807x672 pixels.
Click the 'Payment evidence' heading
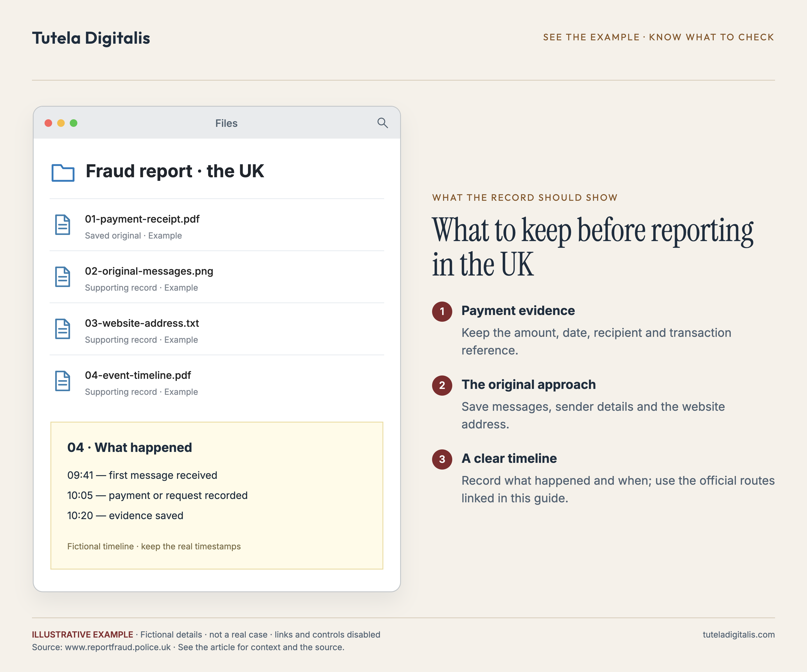(x=518, y=311)
